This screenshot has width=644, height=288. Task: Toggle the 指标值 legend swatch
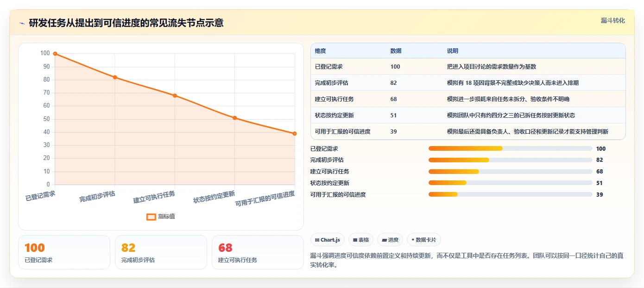pos(151,217)
